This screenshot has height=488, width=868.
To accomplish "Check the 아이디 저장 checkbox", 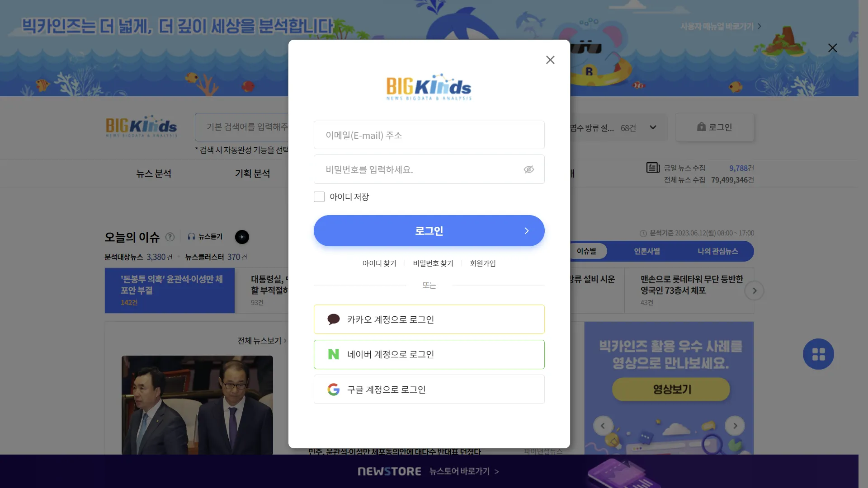I will click(x=319, y=197).
